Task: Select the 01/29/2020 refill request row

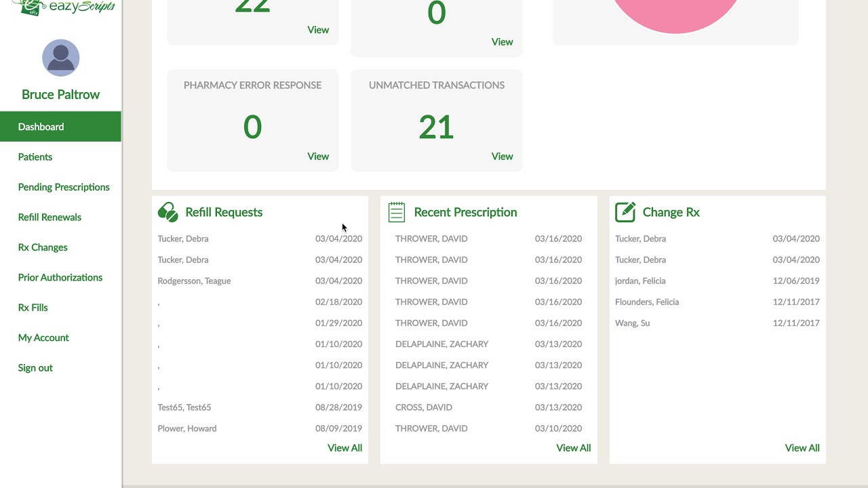Action: [x=260, y=323]
